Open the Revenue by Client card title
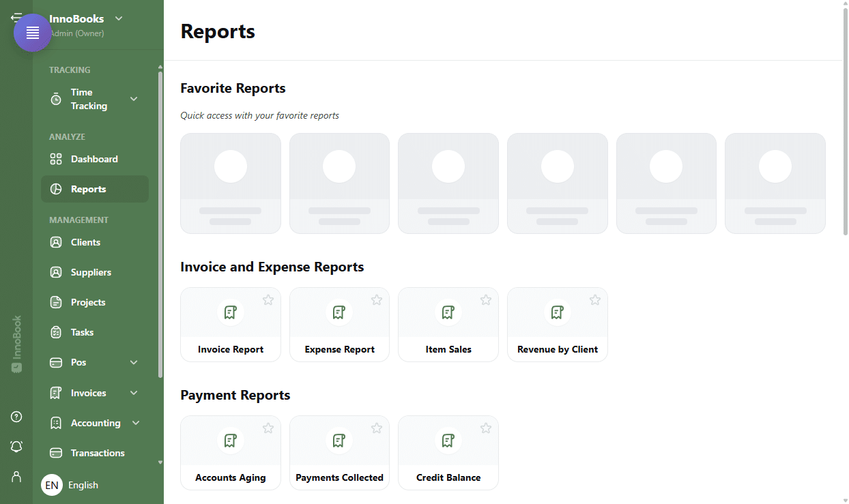This screenshot has height=504, width=849. (558, 349)
